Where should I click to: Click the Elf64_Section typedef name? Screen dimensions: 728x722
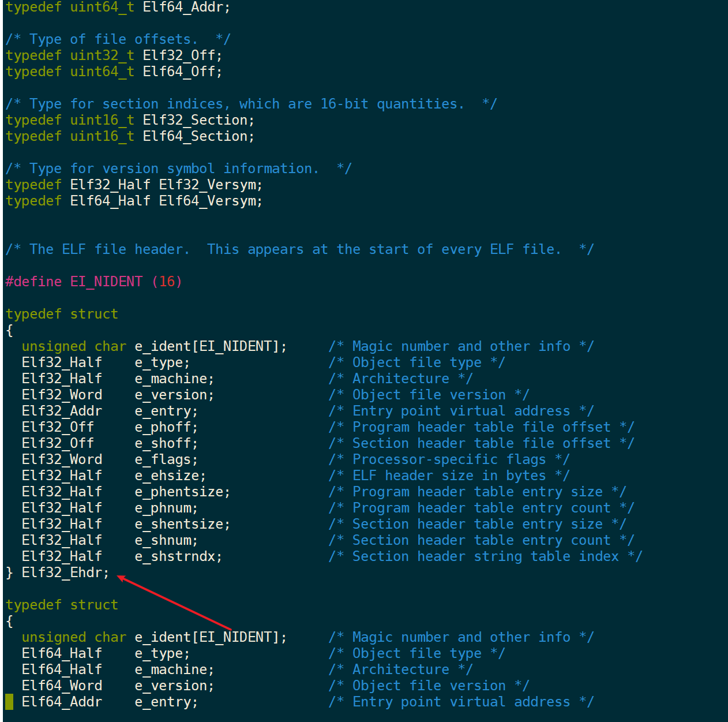(x=197, y=136)
